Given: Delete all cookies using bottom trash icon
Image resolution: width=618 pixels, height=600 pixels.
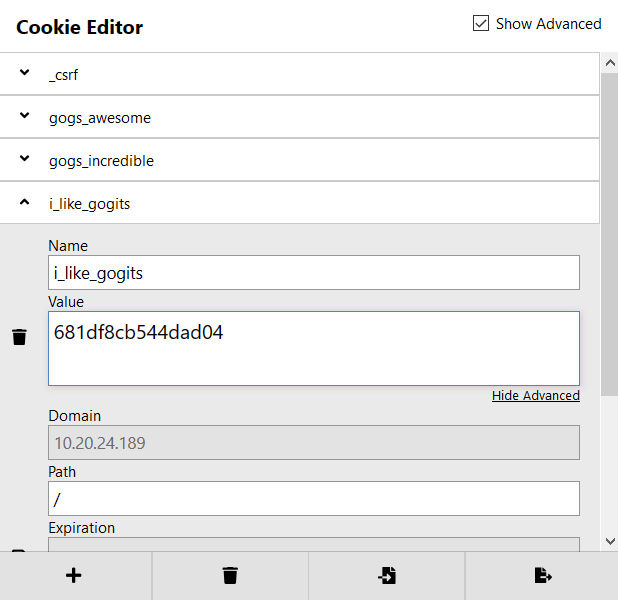Looking at the screenshot, I should [230, 575].
